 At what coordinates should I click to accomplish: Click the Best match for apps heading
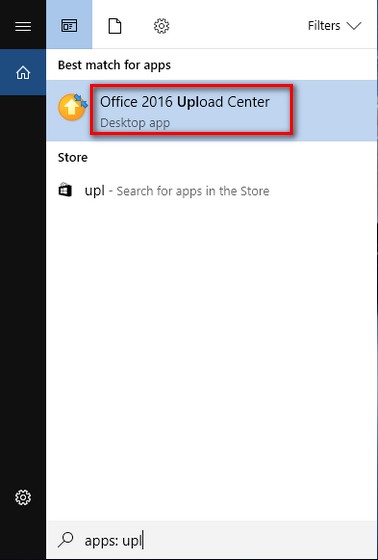[114, 65]
